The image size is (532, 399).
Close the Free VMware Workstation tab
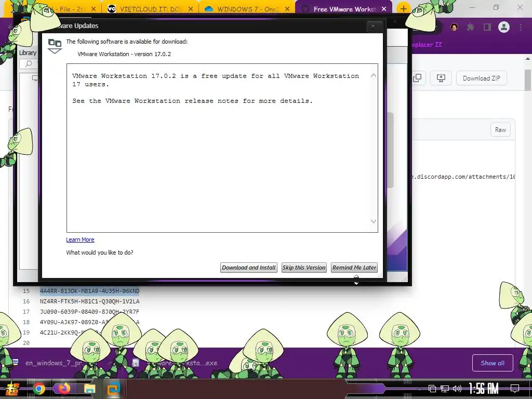pos(384,9)
